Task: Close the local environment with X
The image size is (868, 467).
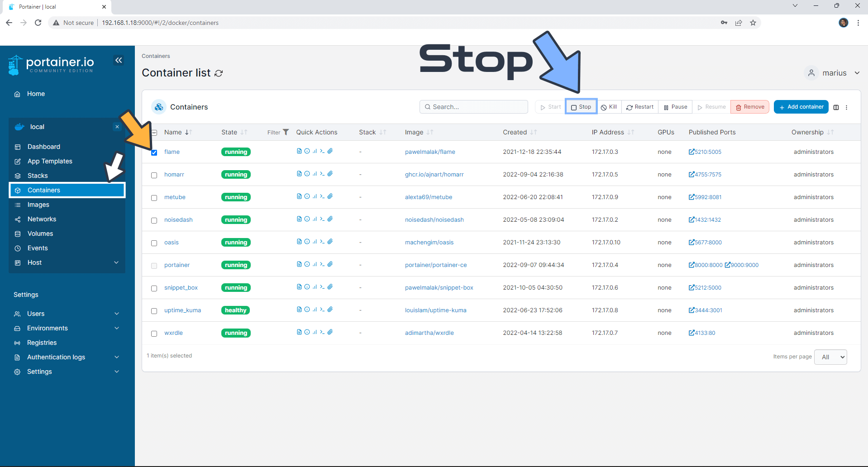Action: coord(117,127)
